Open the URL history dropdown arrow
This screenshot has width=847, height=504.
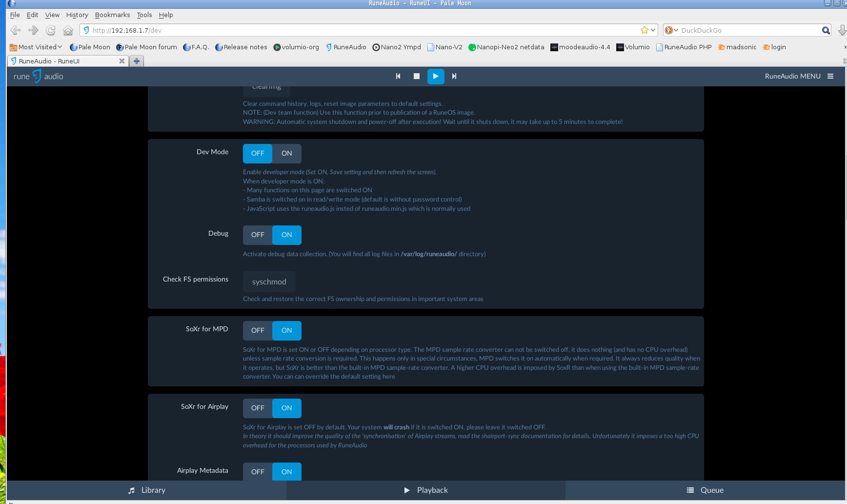point(653,30)
